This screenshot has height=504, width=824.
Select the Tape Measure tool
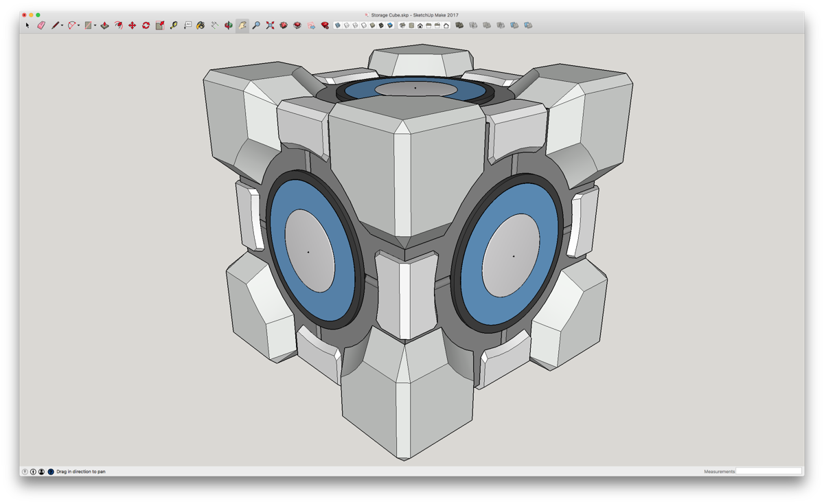click(x=174, y=25)
